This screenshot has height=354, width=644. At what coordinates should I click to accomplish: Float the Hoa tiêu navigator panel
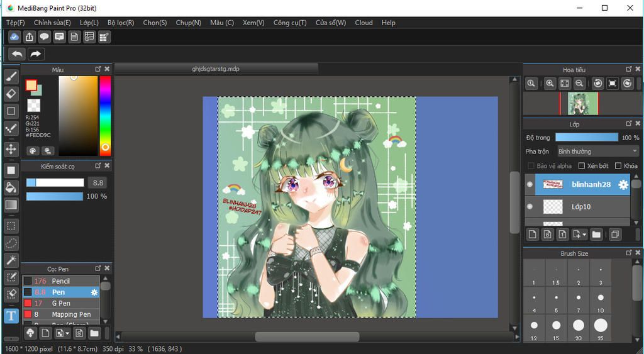point(629,69)
